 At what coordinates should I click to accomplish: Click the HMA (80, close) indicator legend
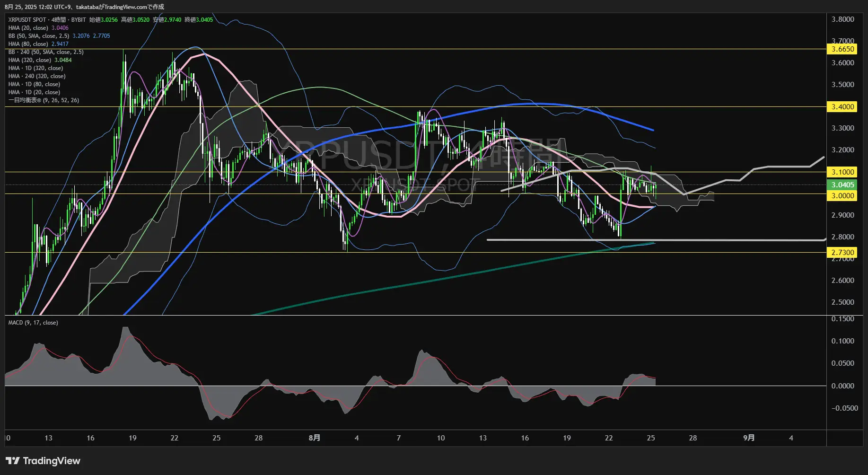[38, 44]
